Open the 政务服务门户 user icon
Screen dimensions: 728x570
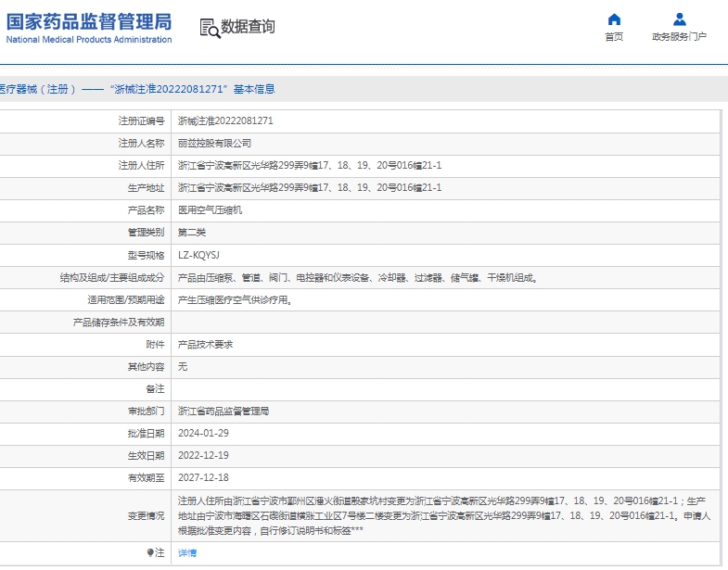[x=679, y=19]
